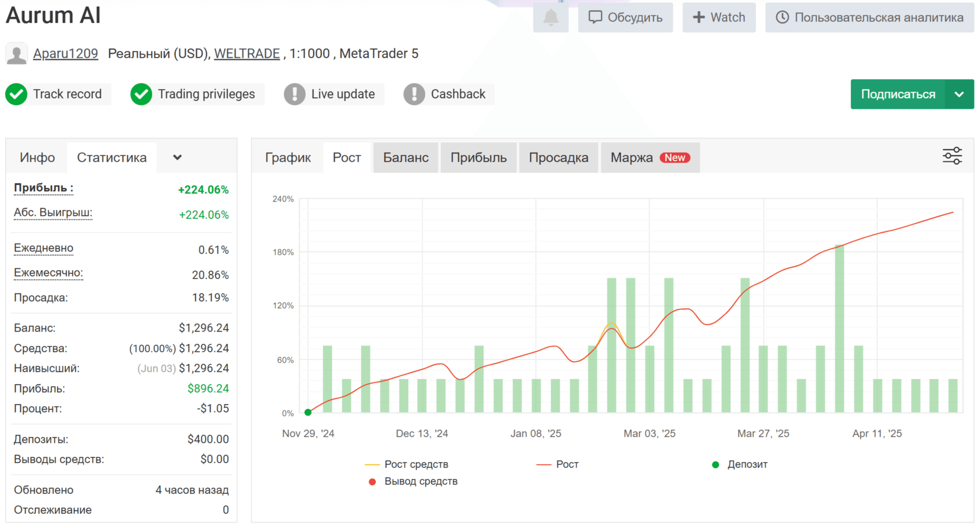
Task: Toggle the red Рост line legend
Action: coord(557,464)
